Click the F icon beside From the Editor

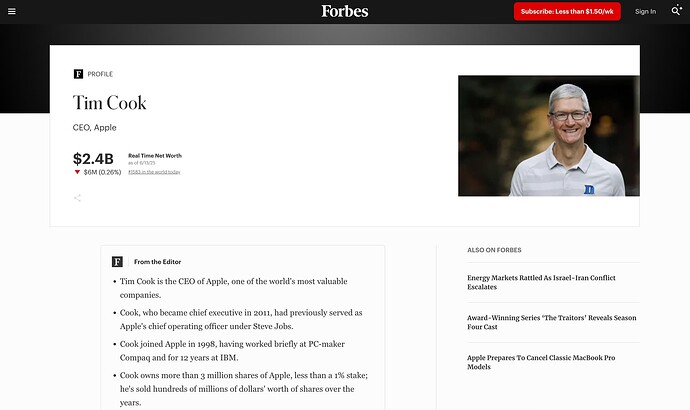click(117, 262)
